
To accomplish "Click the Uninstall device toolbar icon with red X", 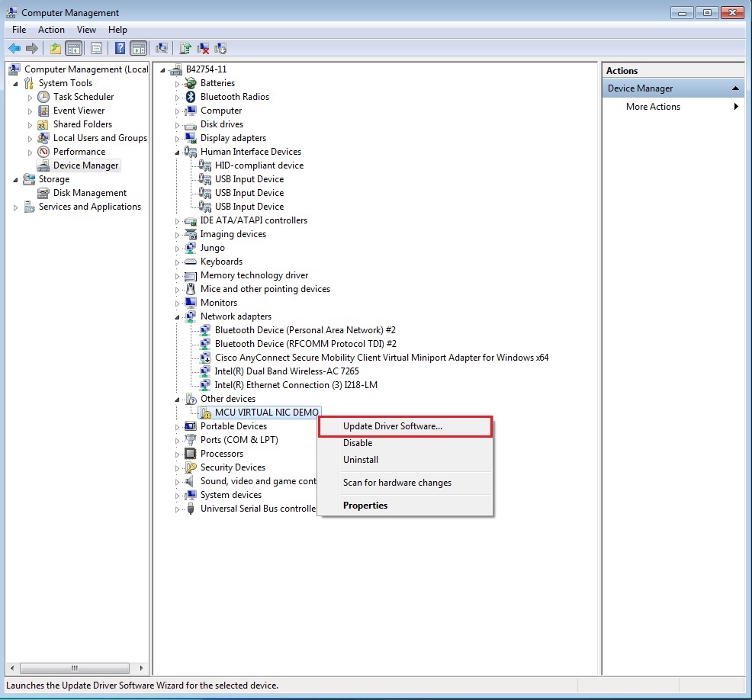I will pyautogui.click(x=203, y=49).
